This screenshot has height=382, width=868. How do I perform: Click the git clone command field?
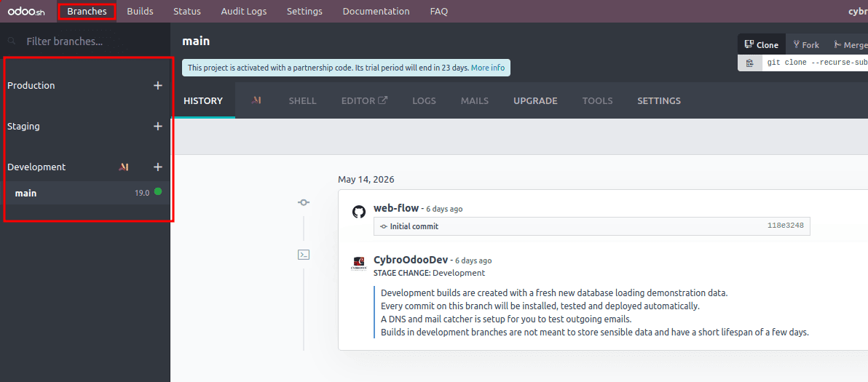pos(815,63)
